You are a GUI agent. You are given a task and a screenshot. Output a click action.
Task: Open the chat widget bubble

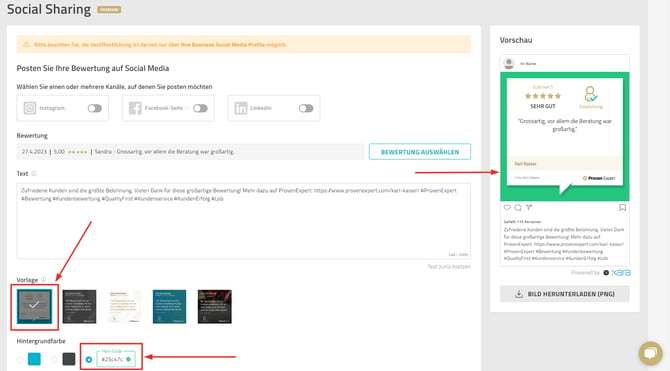[650, 353]
